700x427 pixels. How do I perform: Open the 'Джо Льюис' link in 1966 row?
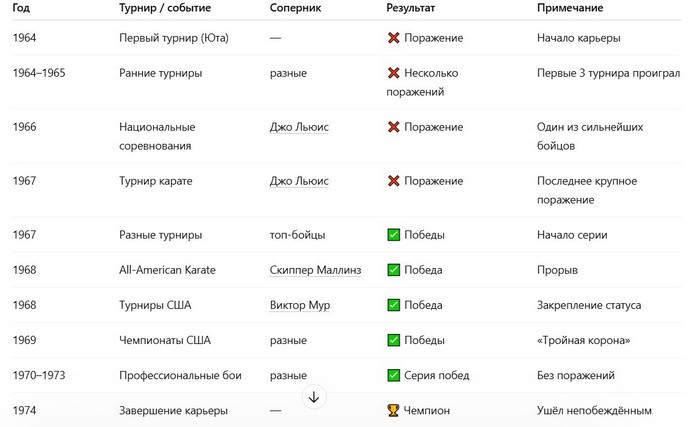(299, 127)
